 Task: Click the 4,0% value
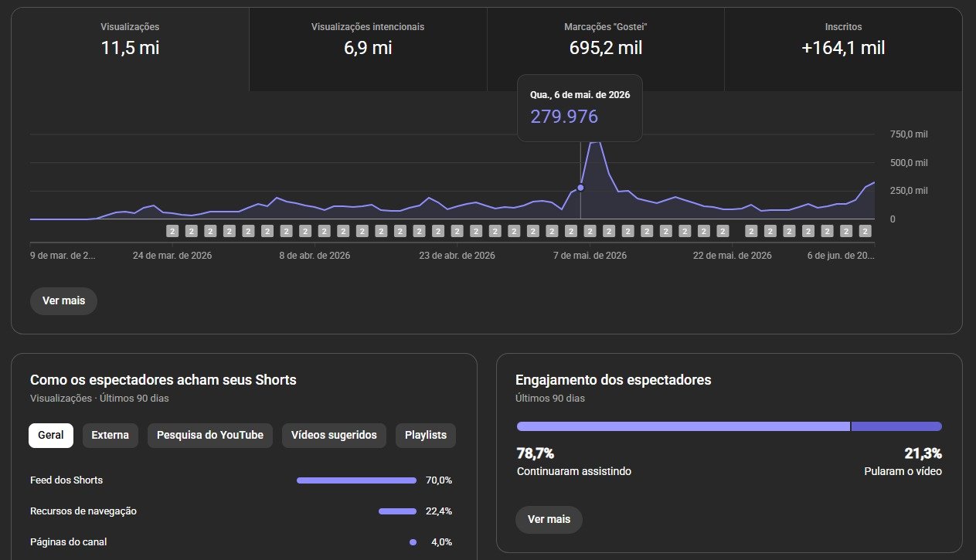tap(441, 542)
